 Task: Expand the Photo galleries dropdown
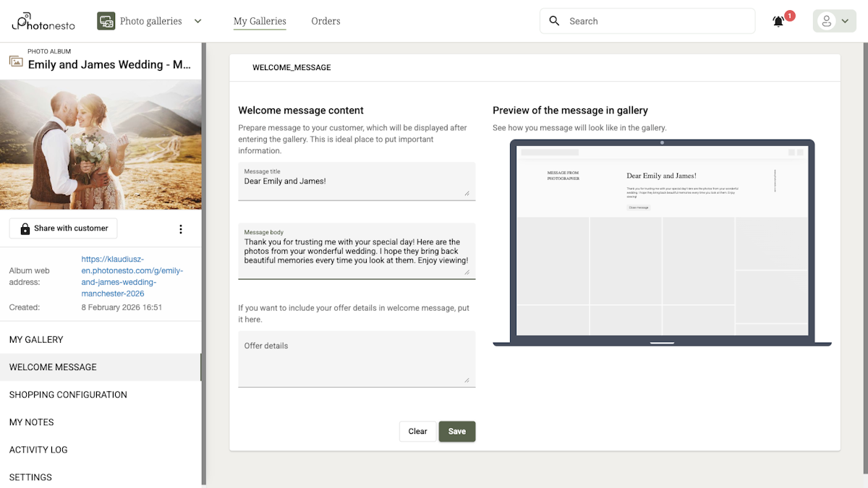coord(197,21)
